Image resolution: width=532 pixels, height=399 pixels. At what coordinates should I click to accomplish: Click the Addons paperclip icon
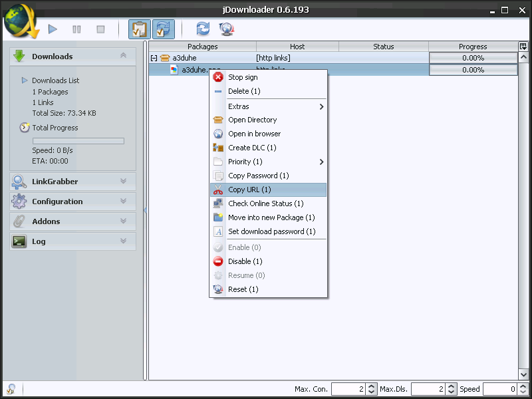(19, 221)
